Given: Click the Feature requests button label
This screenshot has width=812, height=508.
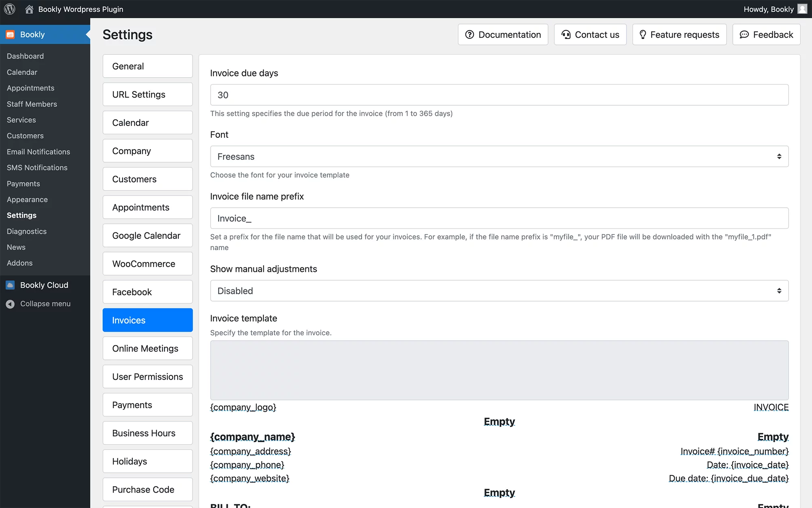Looking at the screenshot, I should pyautogui.click(x=685, y=35).
